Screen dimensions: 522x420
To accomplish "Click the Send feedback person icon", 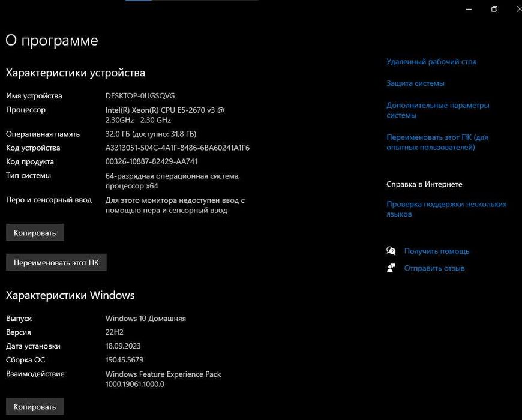I will 391,268.
